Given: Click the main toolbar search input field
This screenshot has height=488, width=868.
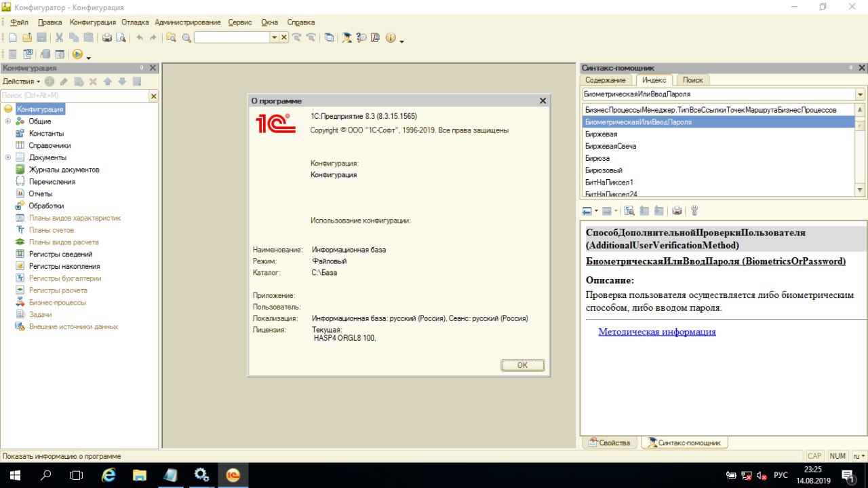Looking at the screenshot, I should (232, 38).
